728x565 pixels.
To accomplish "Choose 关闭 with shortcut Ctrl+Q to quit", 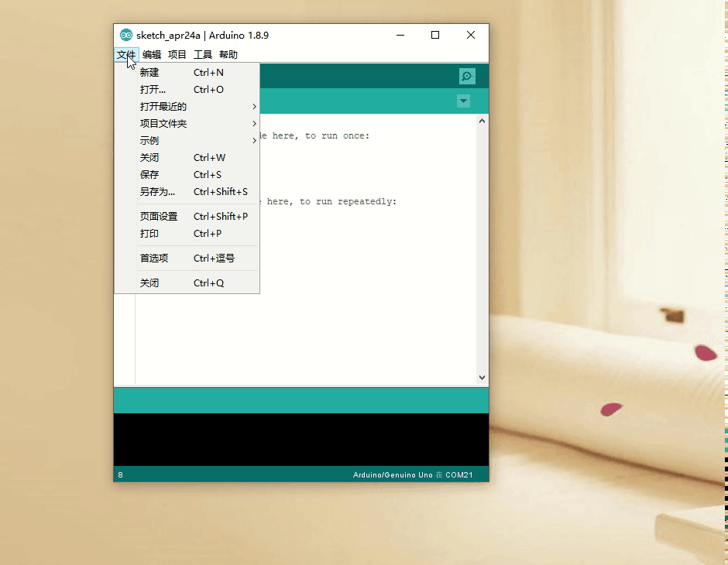I will [x=187, y=283].
